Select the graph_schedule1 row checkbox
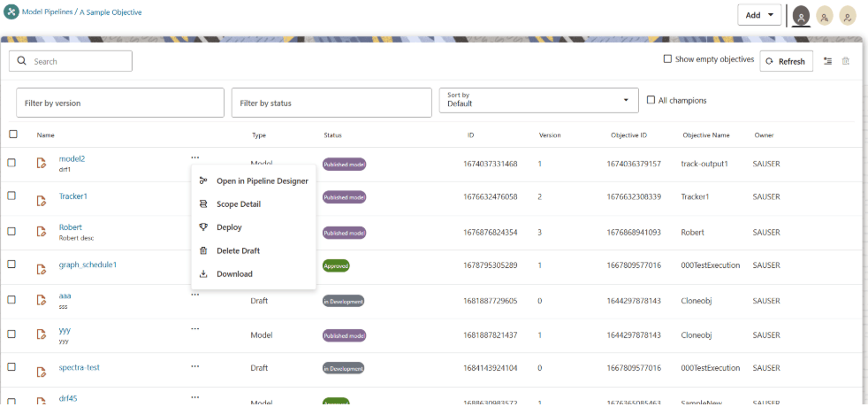 pyautogui.click(x=11, y=265)
